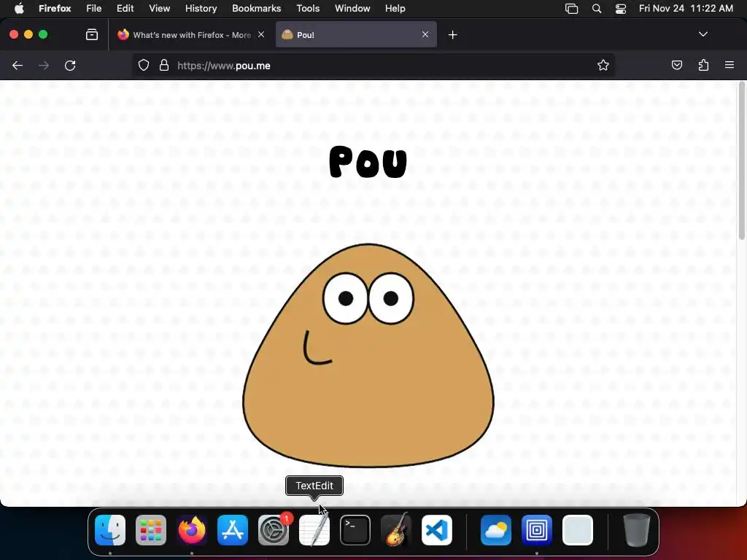Open the Firefox application menu
This screenshot has width=747, height=560.
(x=729, y=65)
